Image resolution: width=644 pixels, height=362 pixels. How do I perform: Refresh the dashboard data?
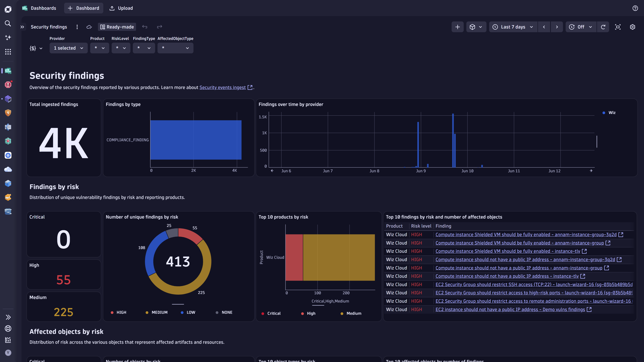click(603, 27)
